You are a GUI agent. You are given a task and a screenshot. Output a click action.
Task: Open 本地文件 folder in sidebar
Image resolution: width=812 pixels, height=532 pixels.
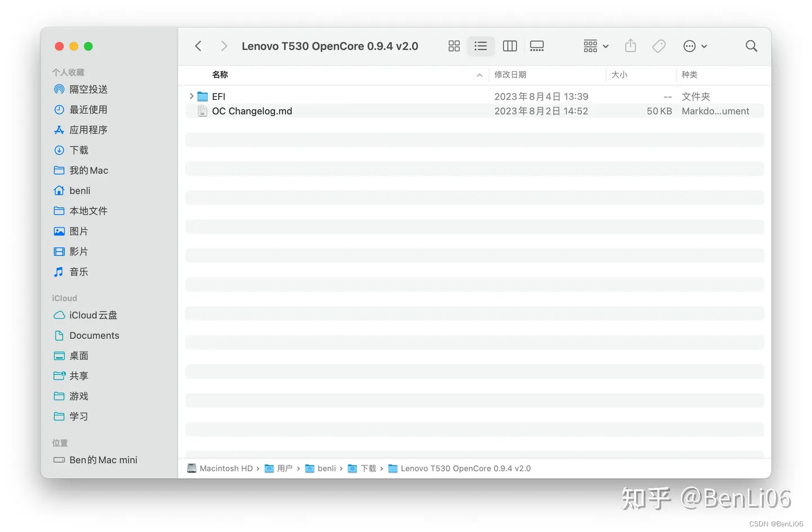tap(80, 211)
